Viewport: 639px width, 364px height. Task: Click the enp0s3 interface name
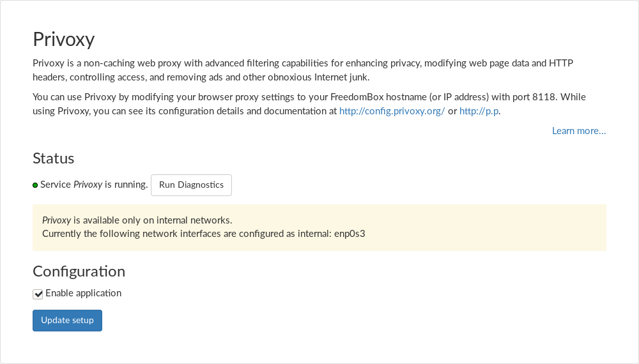(350, 233)
